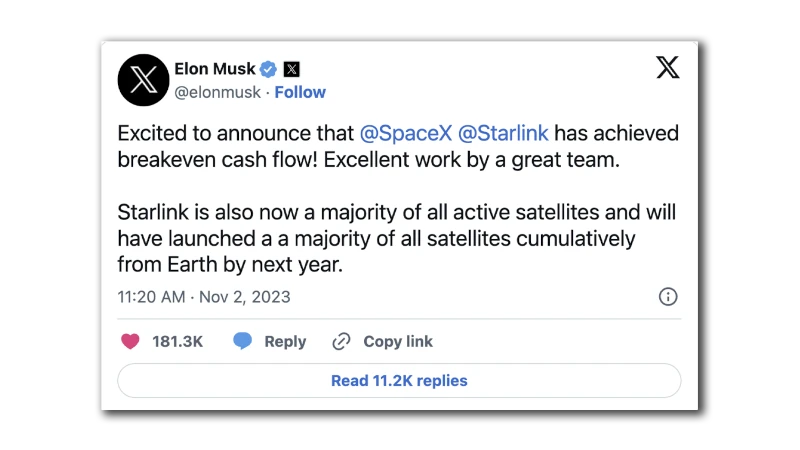Viewport: 800px width, 450px height.
Task: Click the Copy link text label
Action: tap(398, 341)
